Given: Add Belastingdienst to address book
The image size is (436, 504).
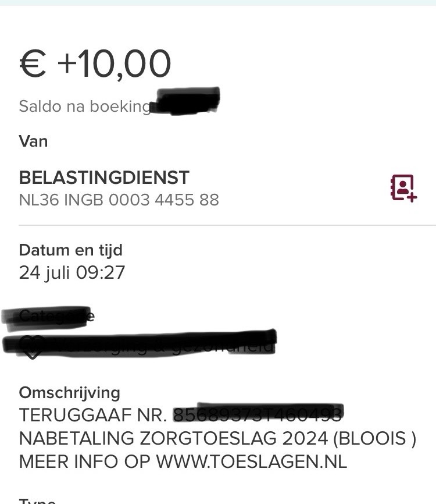Looking at the screenshot, I should (403, 187).
